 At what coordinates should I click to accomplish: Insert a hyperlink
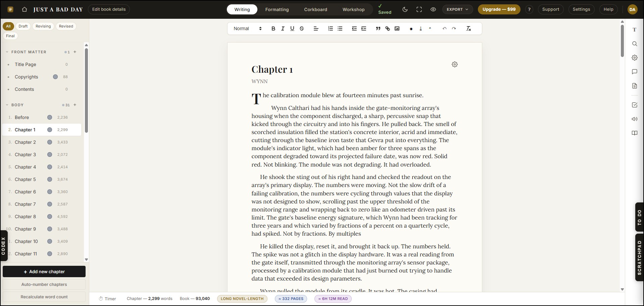387,28
